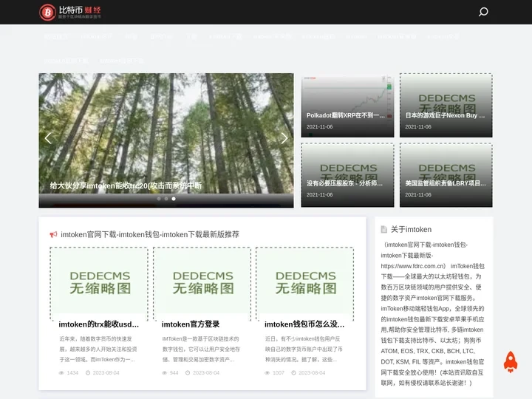This screenshot has height=399, width=532.
Task: Click view count 1007
Action: (x=279, y=372)
